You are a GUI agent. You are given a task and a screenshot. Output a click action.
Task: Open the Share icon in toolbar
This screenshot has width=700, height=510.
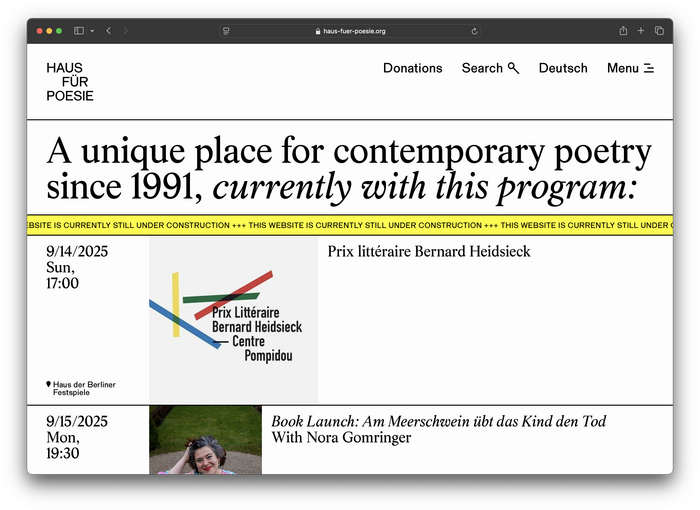(623, 30)
